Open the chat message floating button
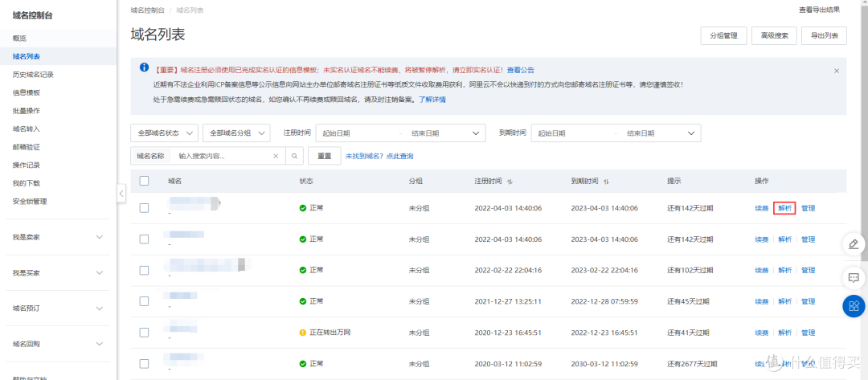868x380 pixels. click(853, 276)
